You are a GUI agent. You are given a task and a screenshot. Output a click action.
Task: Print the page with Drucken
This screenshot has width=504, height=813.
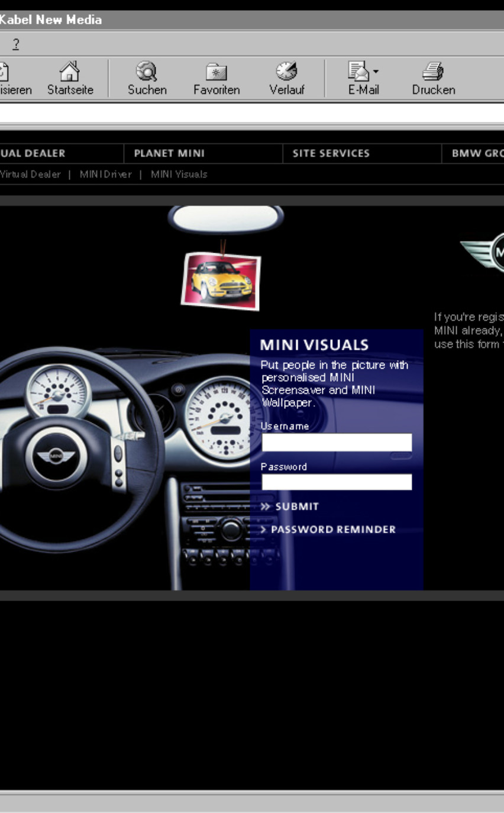point(433,72)
